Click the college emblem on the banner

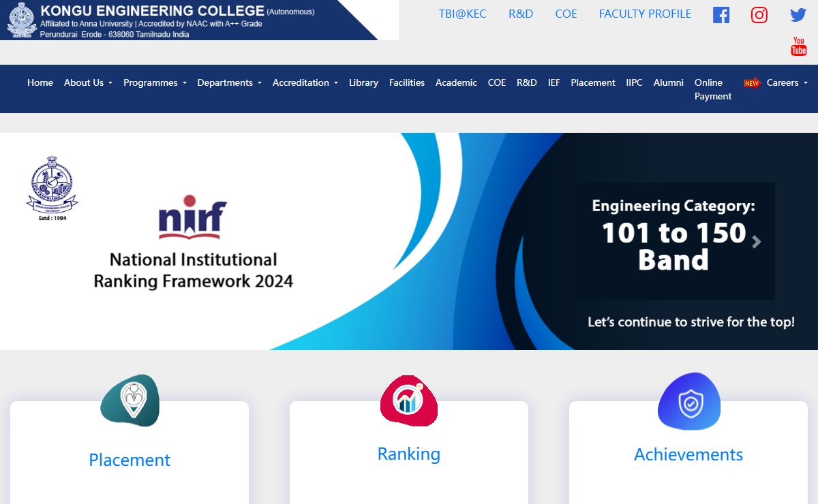[x=52, y=188]
